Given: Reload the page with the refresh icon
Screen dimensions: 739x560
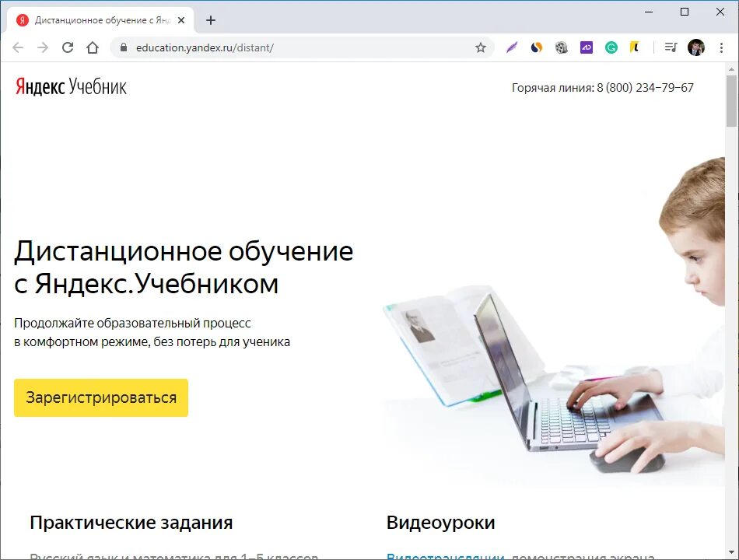Looking at the screenshot, I should pos(68,47).
